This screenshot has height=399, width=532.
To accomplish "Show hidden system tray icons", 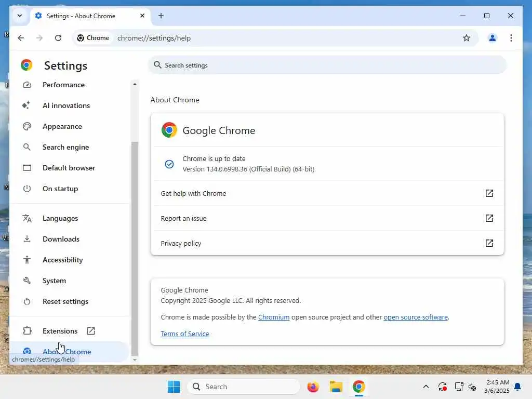I will tap(426, 387).
